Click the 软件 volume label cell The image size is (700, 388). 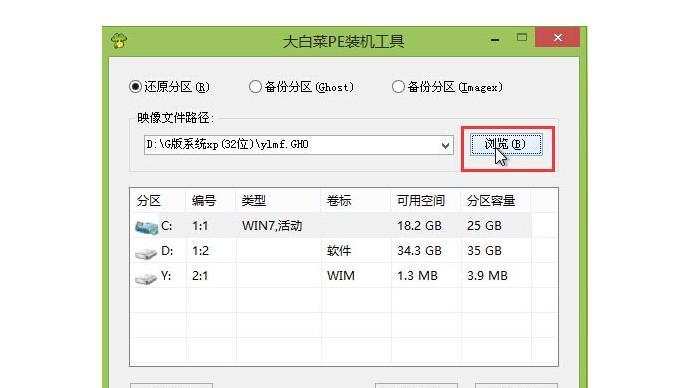(x=339, y=251)
